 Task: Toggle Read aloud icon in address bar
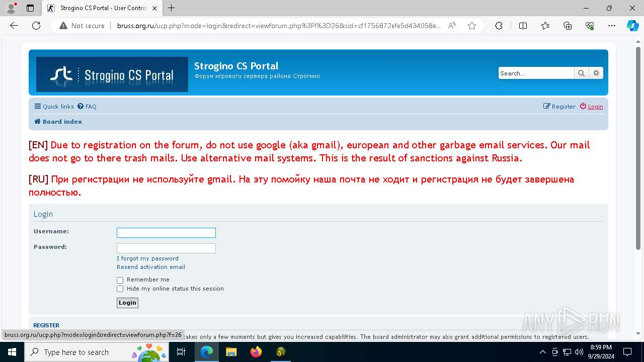(452, 26)
